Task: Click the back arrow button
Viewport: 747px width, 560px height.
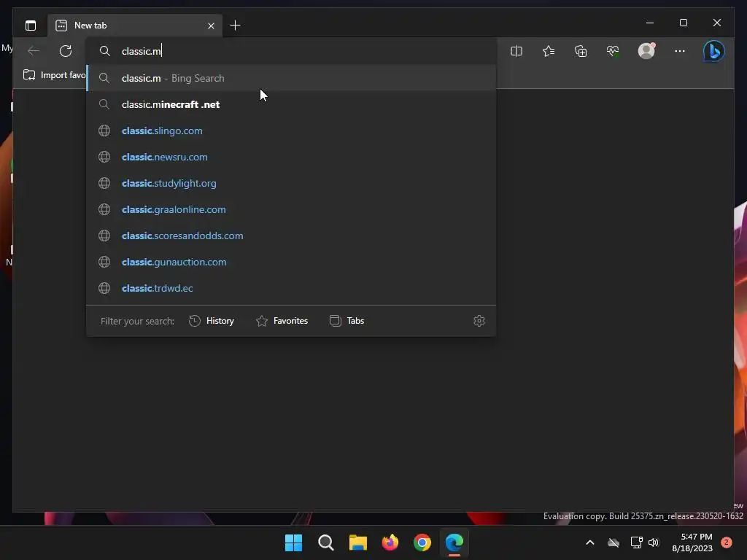Action: pos(34,51)
